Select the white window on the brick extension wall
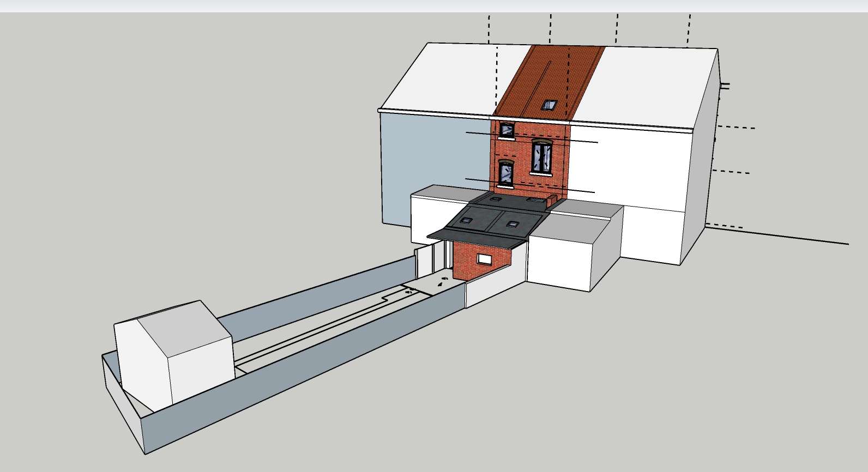The height and width of the screenshot is (472, 868). [x=484, y=259]
